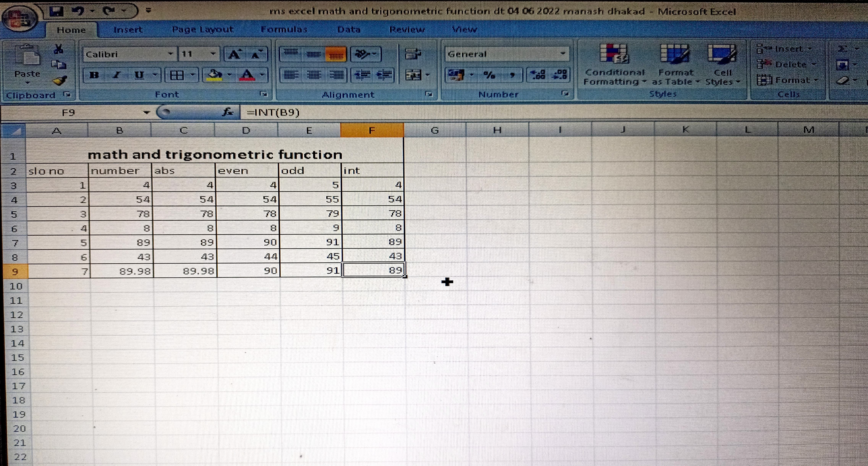Open the Page Layout tab
This screenshot has height=466, width=868.
pos(202,30)
